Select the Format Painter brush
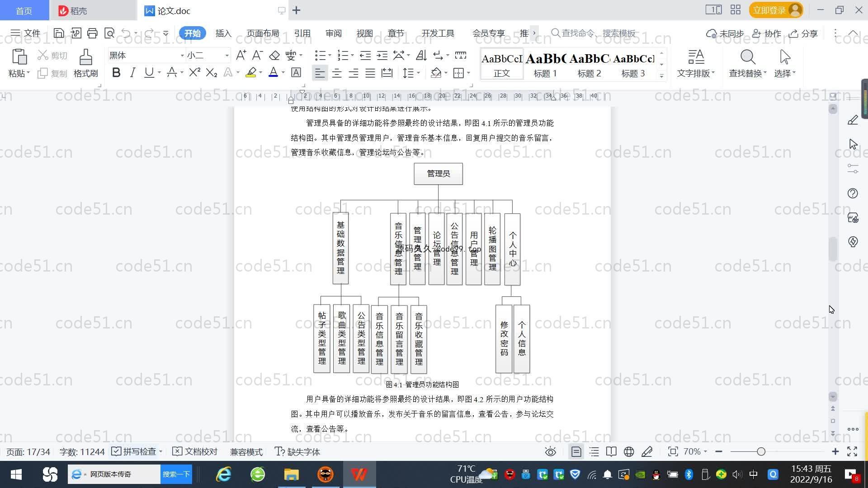868x488 pixels. point(85,57)
